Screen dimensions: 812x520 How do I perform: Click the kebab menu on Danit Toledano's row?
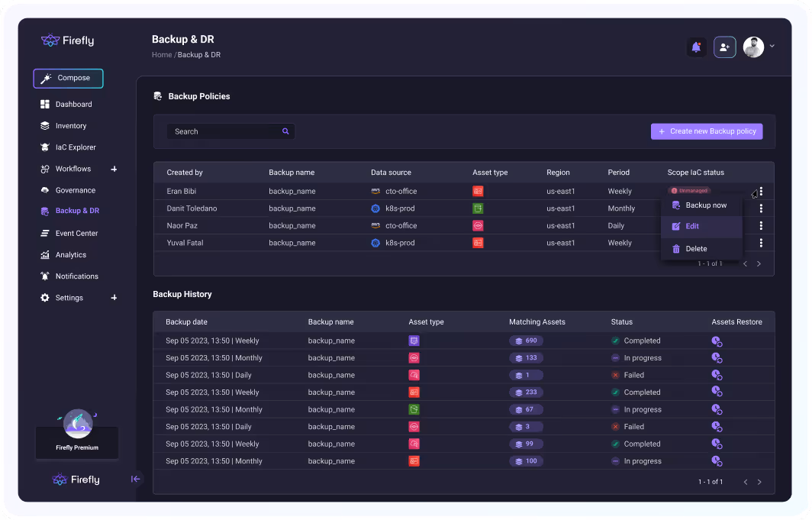(x=761, y=208)
